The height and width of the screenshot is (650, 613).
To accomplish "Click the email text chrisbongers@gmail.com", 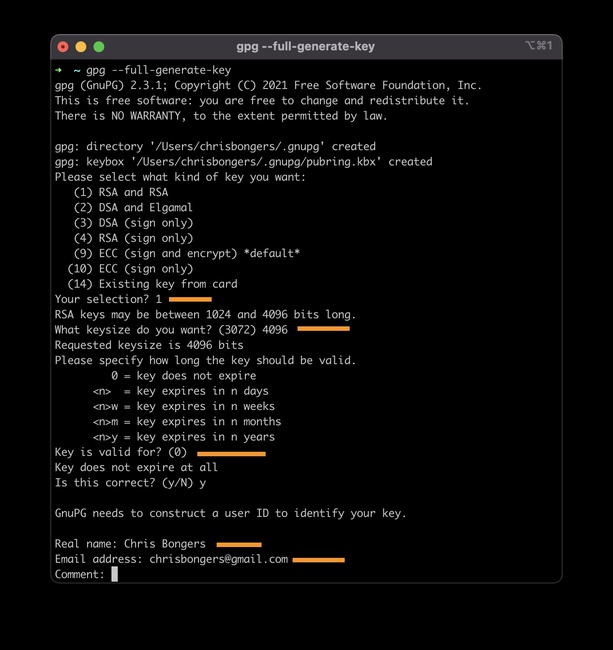I will 218,559.
